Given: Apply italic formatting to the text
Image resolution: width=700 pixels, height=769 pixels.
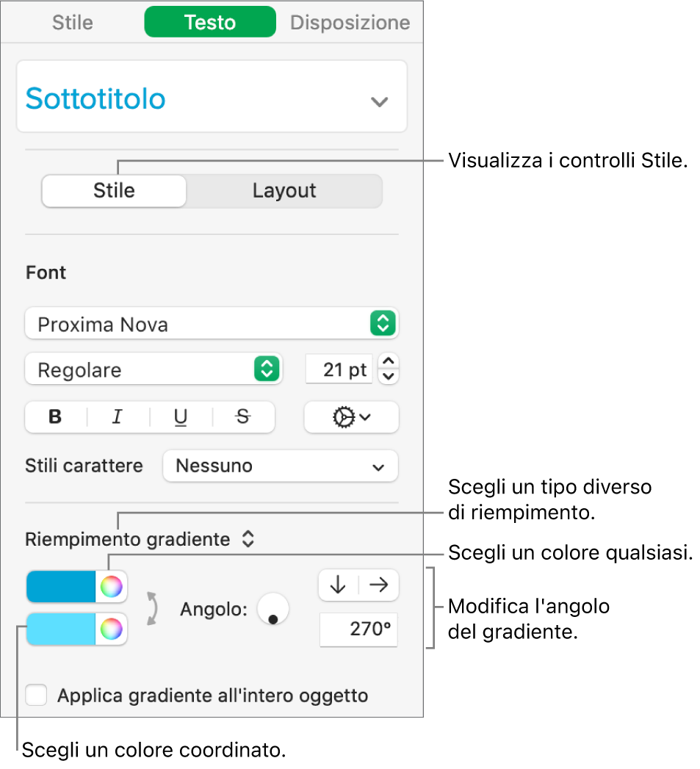Looking at the screenshot, I should pos(117,417).
